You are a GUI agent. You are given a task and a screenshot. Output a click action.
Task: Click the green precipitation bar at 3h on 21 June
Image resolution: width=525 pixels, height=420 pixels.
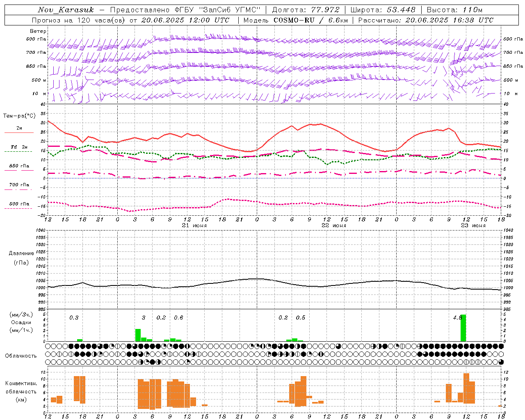[138, 335]
